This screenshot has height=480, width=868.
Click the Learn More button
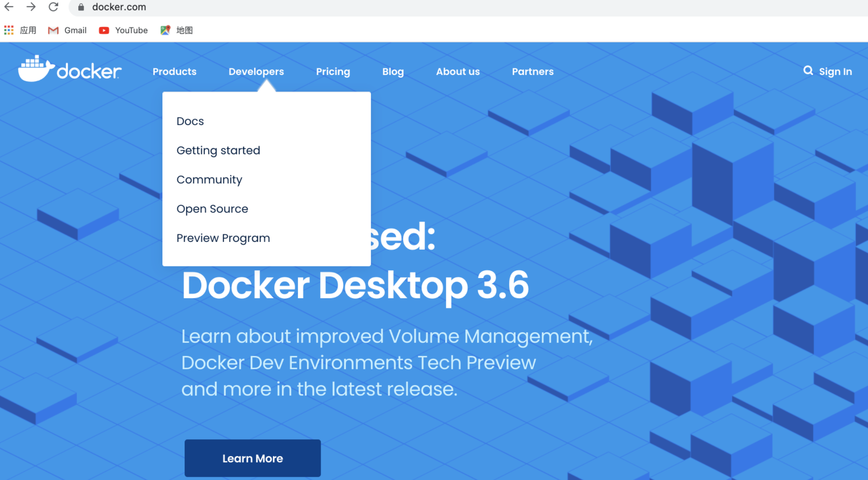253,458
